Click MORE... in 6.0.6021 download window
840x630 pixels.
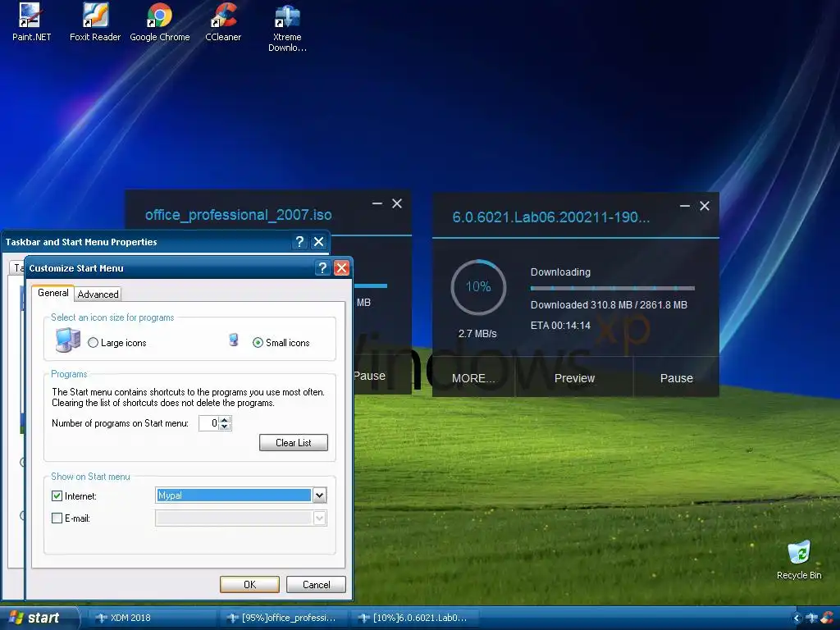click(473, 378)
